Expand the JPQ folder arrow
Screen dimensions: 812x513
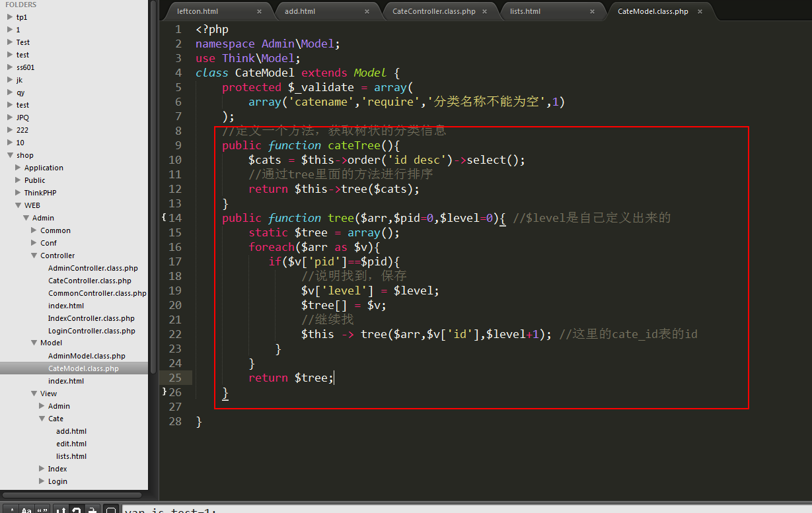tap(10, 118)
